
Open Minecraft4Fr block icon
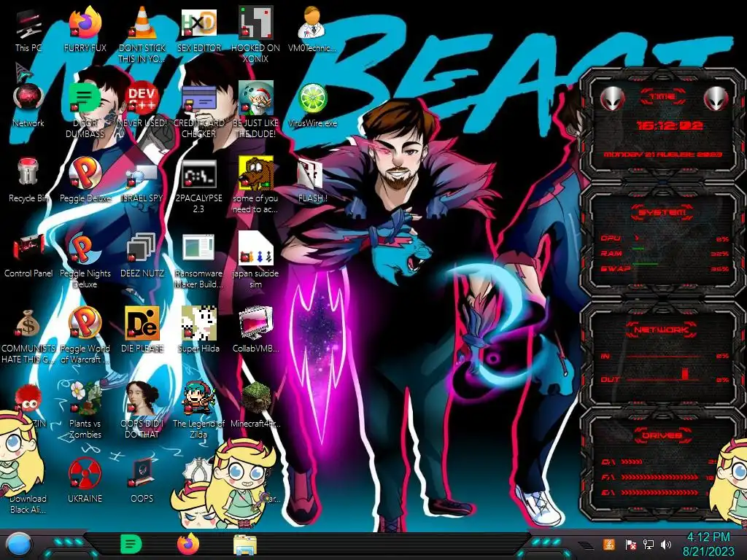coord(255,405)
